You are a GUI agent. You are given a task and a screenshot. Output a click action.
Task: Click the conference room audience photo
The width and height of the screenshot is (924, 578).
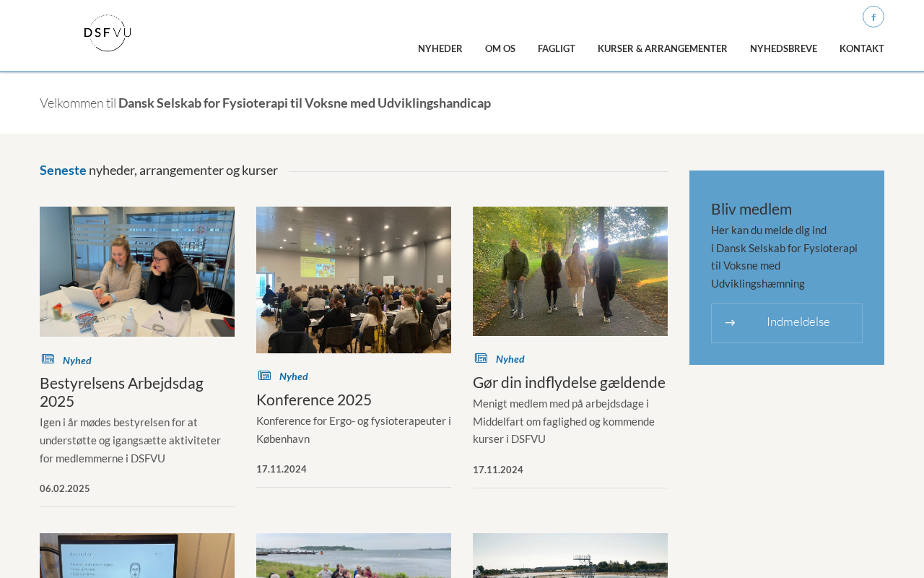354,280
